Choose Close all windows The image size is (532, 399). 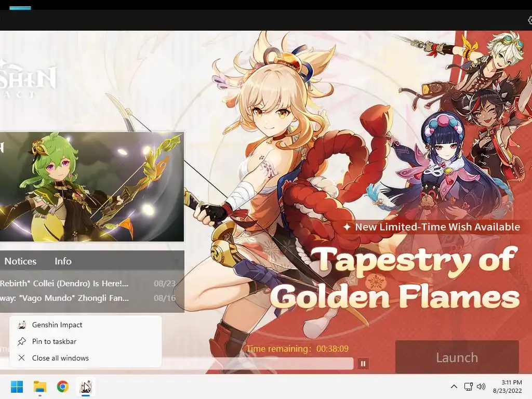[x=86, y=358]
